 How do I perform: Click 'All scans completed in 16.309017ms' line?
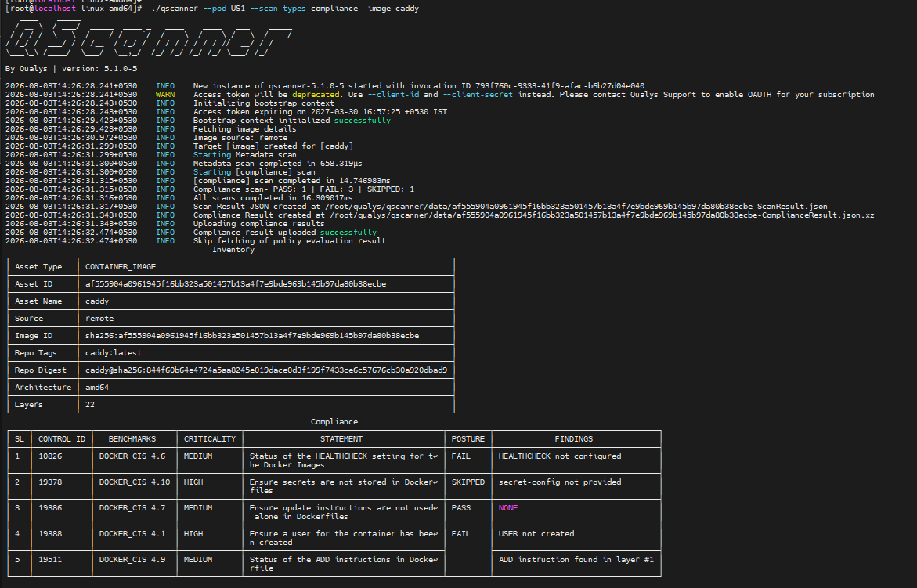point(273,197)
